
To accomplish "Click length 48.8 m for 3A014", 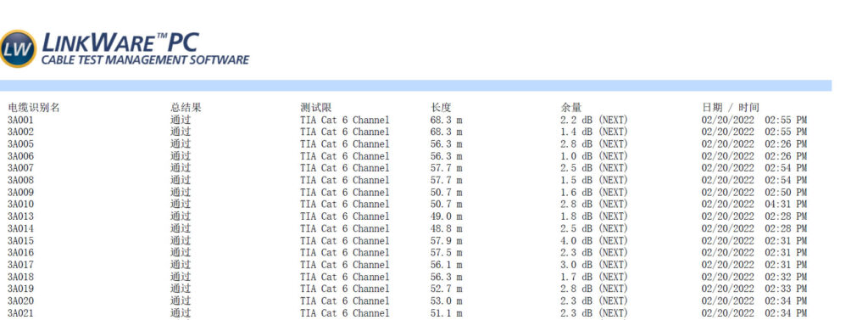I will coord(447,228).
